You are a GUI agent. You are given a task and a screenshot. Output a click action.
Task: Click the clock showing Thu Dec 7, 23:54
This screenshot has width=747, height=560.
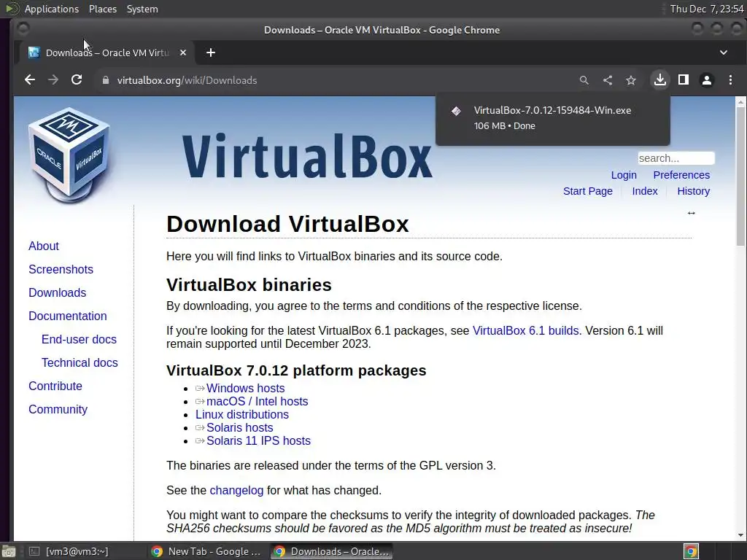point(706,9)
